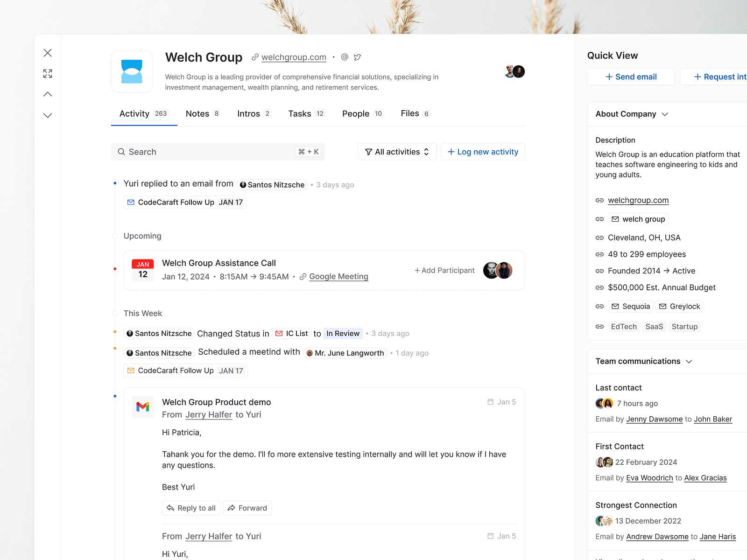Click the JAN 12 calendar icon
The image size is (747, 560).
point(143,270)
